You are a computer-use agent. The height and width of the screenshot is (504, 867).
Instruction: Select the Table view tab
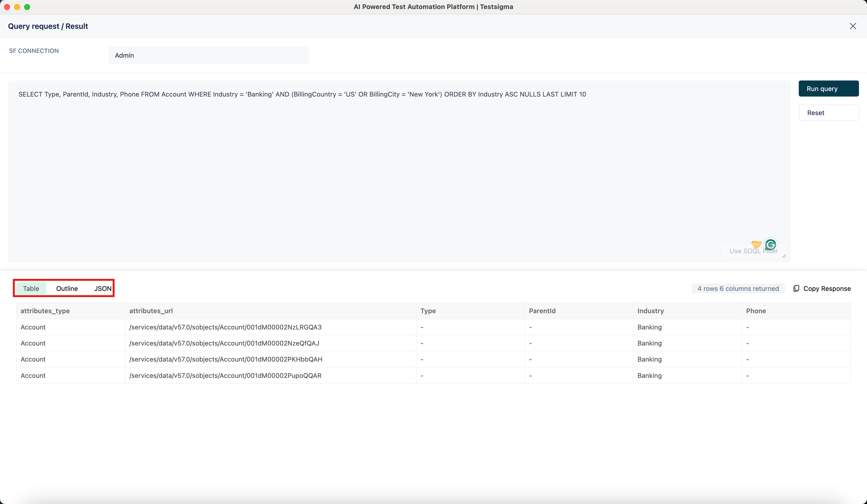click(31, 288)
